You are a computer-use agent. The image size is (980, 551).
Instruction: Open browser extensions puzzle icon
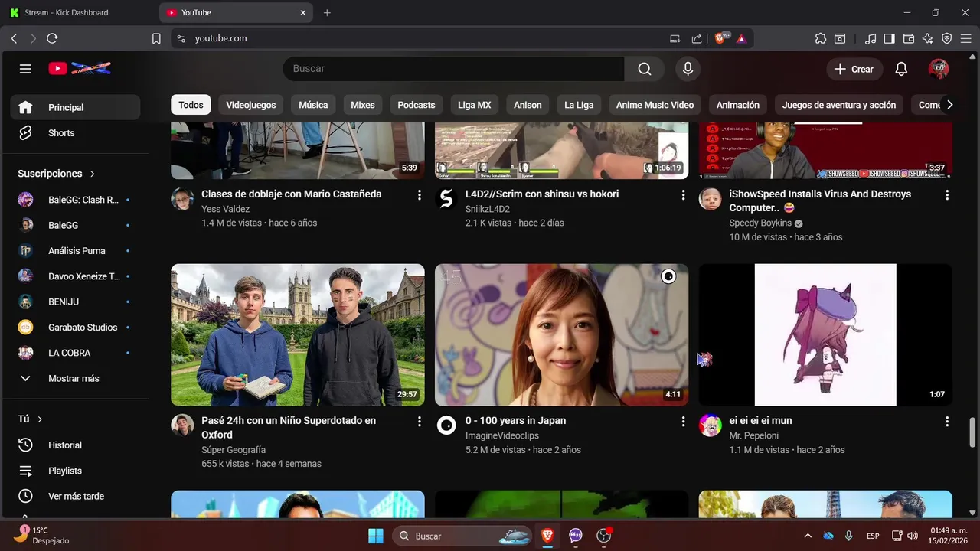821,38
